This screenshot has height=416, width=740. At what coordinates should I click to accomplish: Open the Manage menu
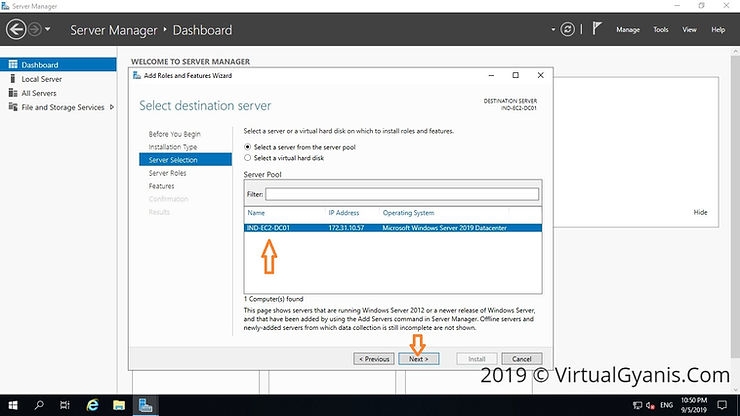pos(627,30)
